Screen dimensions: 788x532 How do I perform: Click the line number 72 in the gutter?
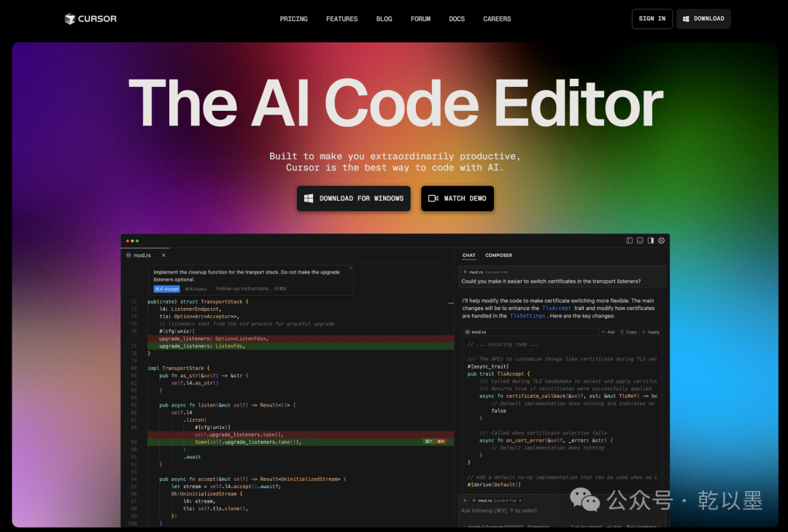point(134,301)
